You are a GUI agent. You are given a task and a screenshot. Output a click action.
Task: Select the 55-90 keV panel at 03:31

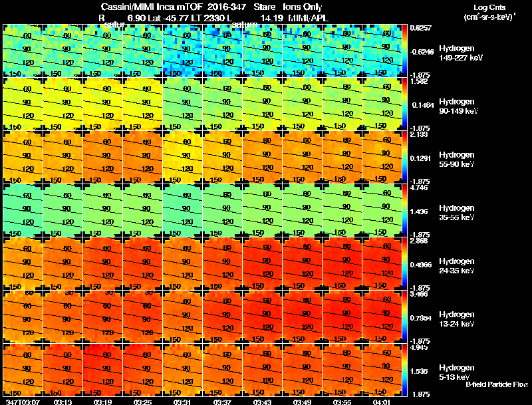coord(183,158)
